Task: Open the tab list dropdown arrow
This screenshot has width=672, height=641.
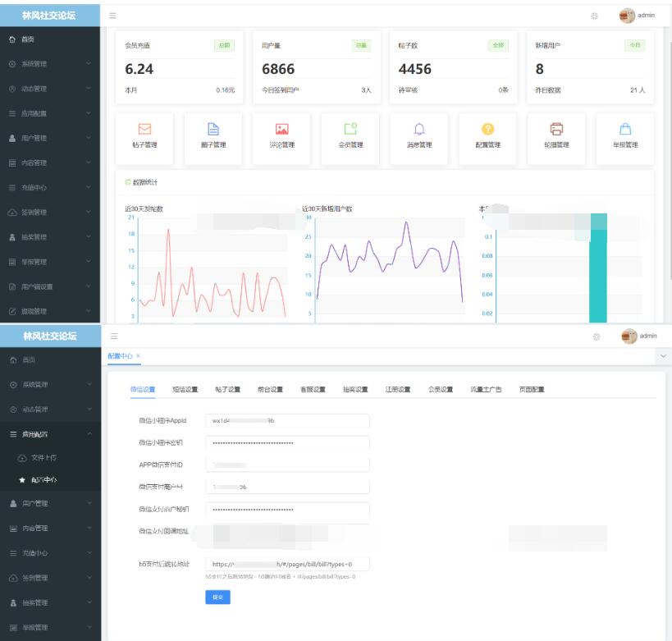Action: [x=662, y=356]
